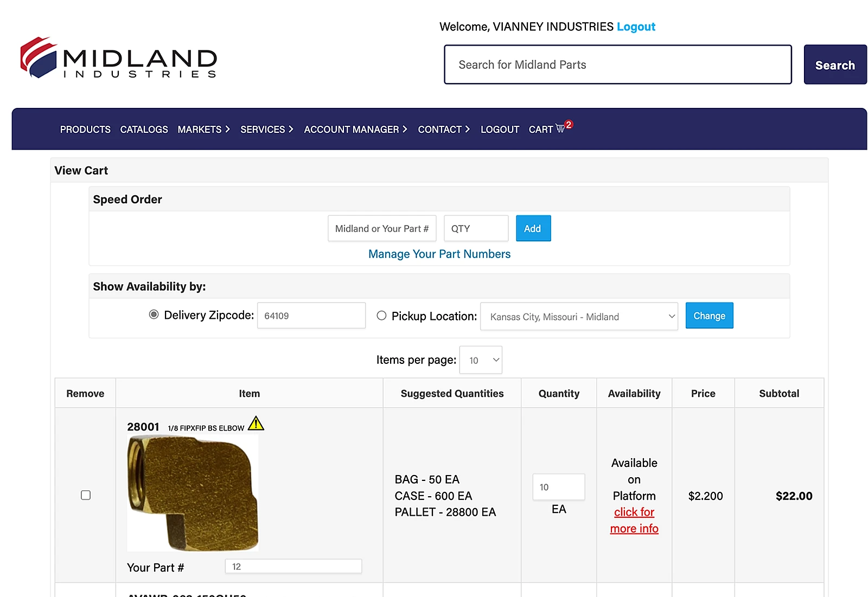
Task: Open the Pickup Location dropdown for Kansas City
Action: click(x=578, y=316)
